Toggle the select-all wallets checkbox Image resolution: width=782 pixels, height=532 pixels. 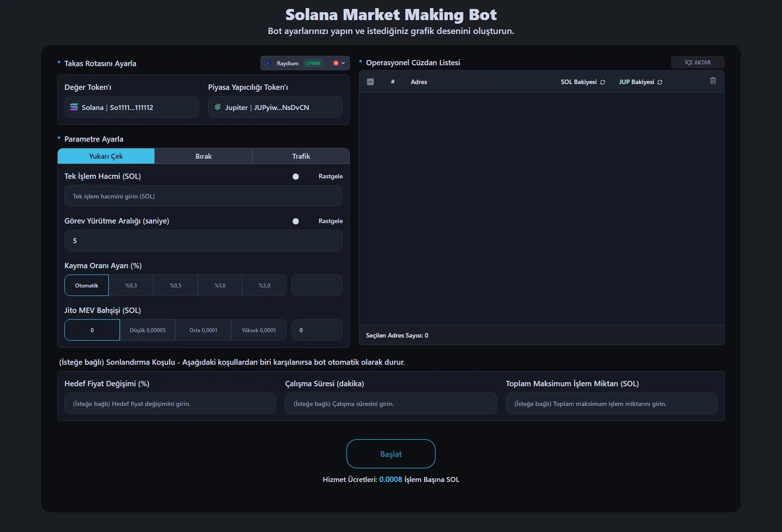click(x=370, y=82)
